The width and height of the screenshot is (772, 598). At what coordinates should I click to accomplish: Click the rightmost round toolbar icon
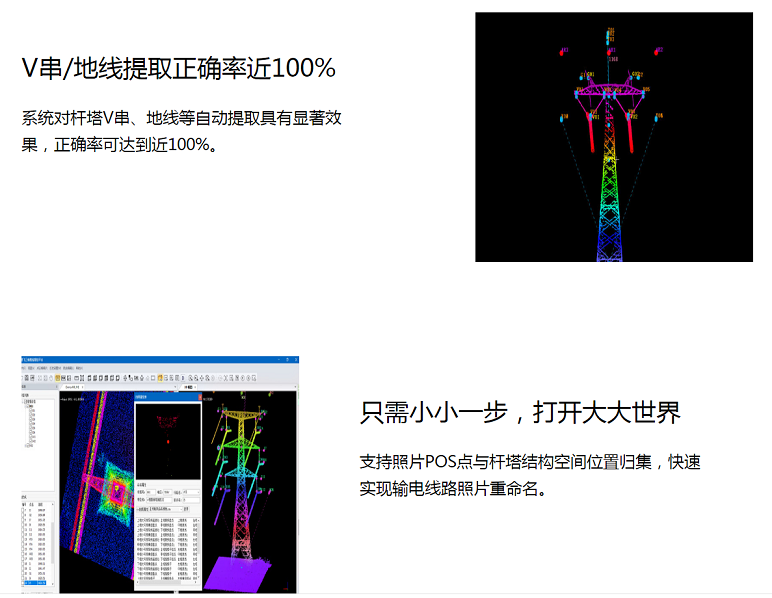[254, 378]
